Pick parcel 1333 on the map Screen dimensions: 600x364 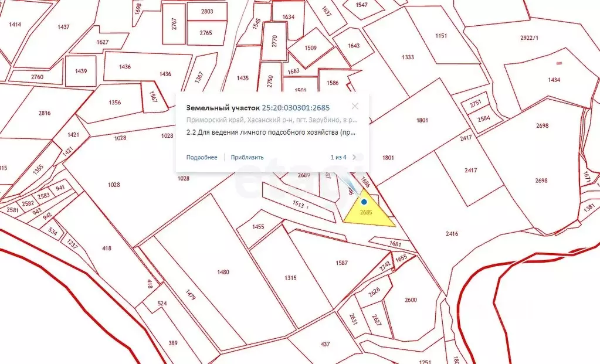(408, 57)
